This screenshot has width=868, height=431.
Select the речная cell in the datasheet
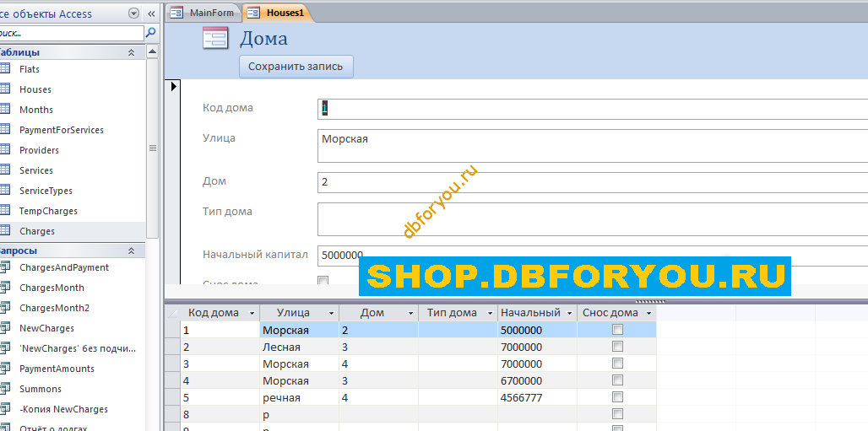click(299, 398)
